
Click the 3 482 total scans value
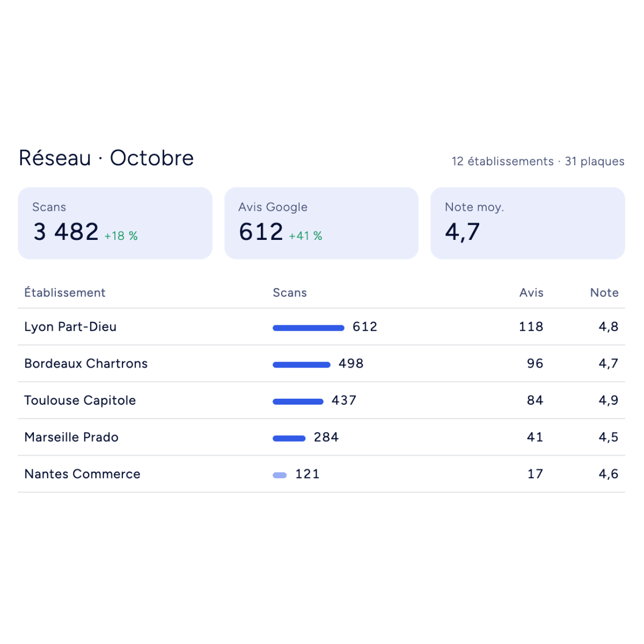66,232
